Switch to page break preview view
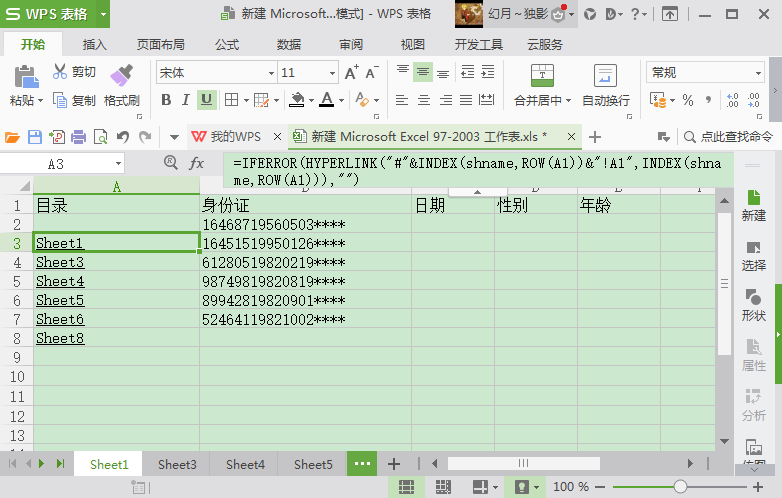Image resolution: width=782 pixels, height=498 pixels. coord(443,487)
